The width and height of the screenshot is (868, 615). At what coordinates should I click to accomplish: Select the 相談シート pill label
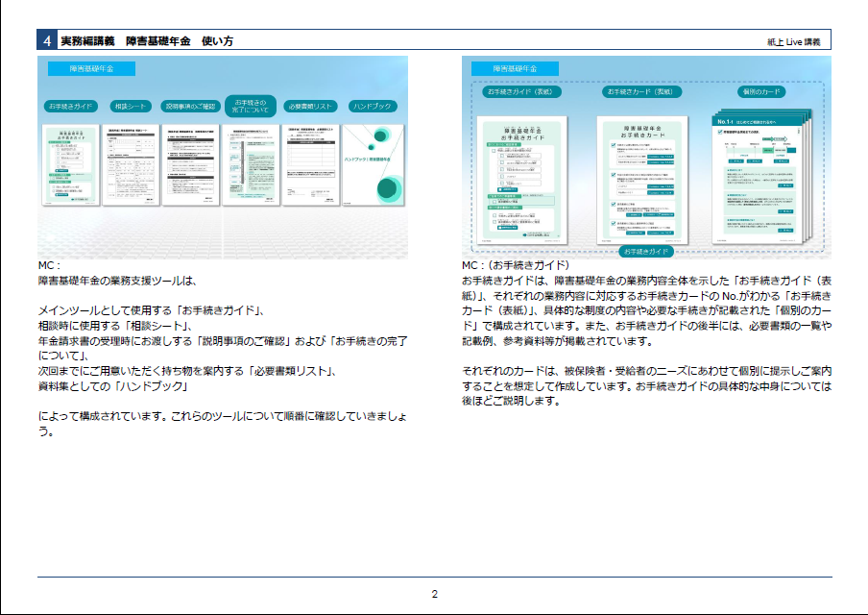point(131,106)
